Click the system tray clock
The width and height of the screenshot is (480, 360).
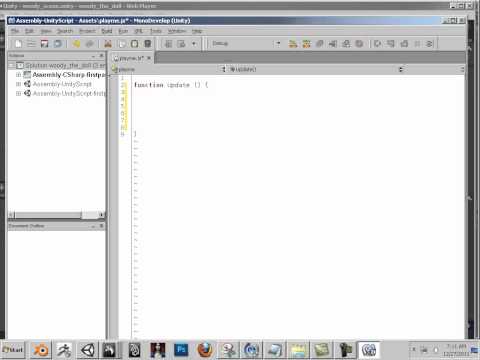tap(456, 350)
